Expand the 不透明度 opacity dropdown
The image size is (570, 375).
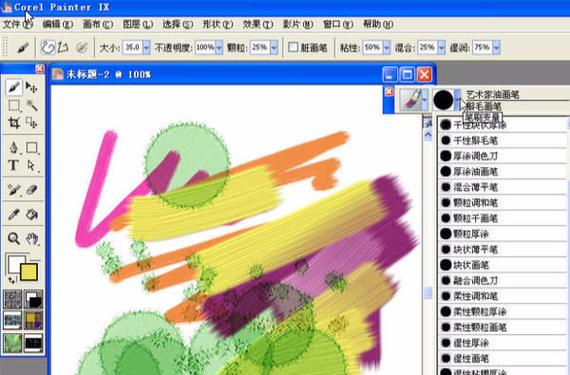point(219,47)
